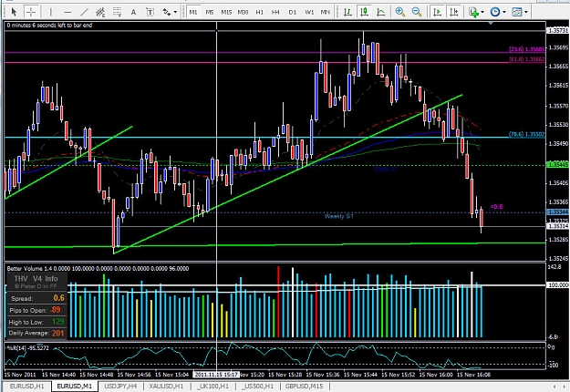Choose the Text (A) drawing tool

133,12
